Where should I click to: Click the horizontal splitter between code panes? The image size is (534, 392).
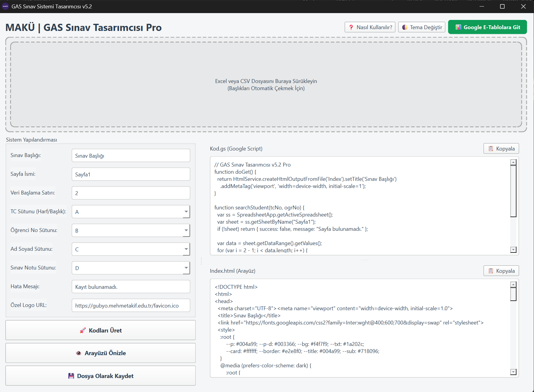[x=365, y=260]
